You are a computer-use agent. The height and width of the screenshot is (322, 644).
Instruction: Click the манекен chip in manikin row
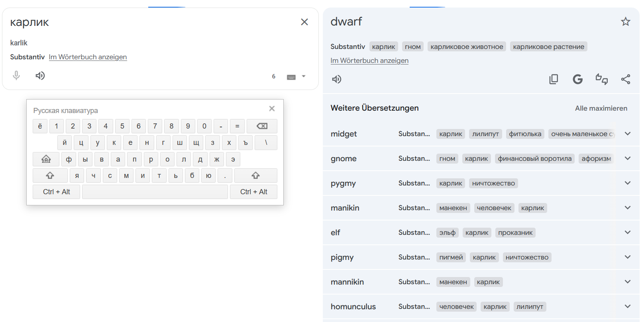[453, 208]
